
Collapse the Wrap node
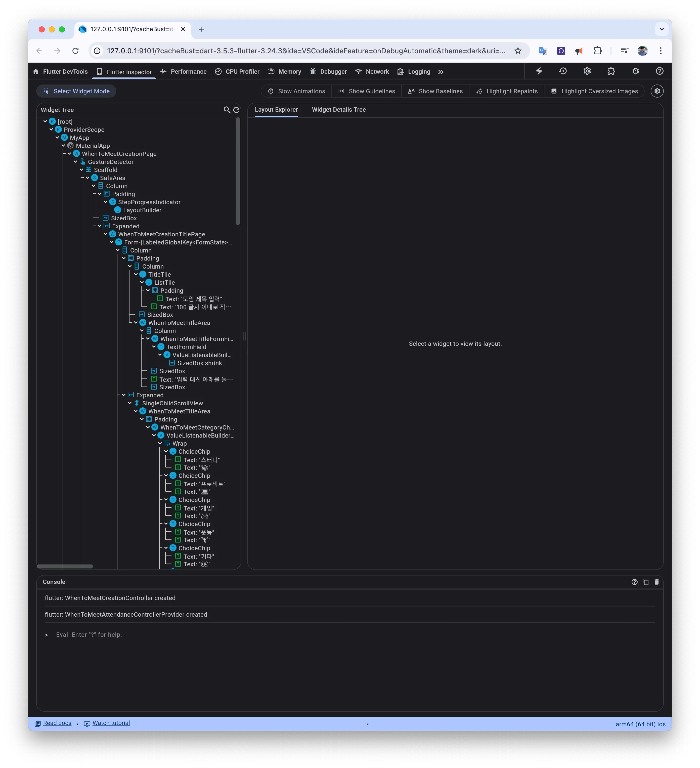[160, 443]
